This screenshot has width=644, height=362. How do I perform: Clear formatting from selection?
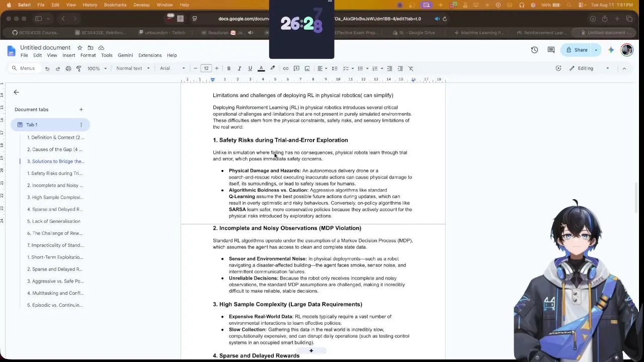point(411,68)
